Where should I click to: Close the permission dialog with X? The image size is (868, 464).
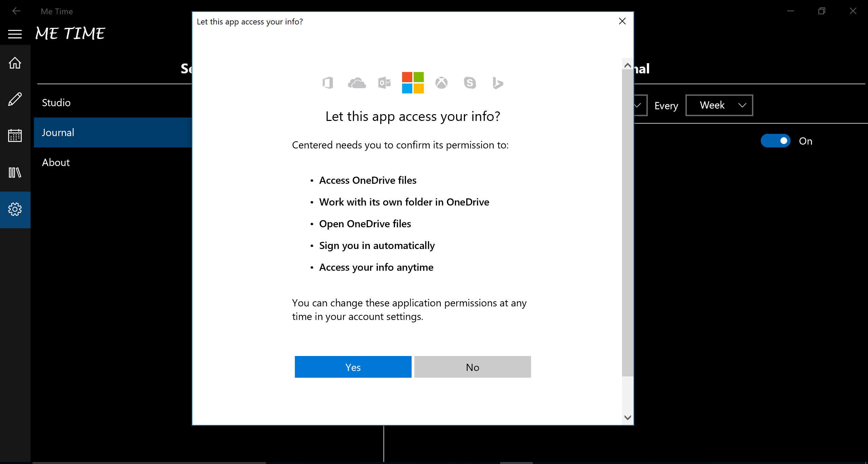[622, 21]
